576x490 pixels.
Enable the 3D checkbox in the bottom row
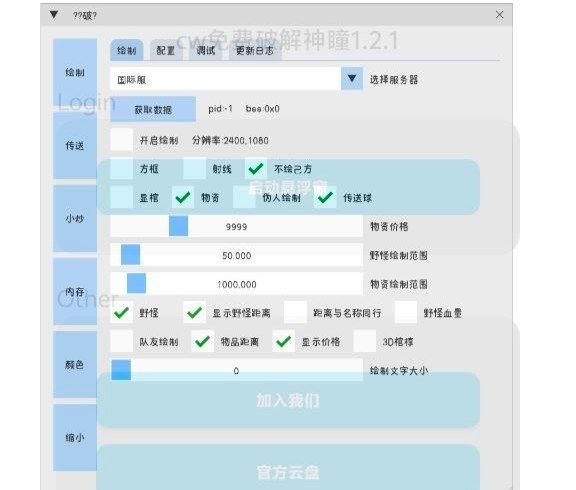coord(365,341)
